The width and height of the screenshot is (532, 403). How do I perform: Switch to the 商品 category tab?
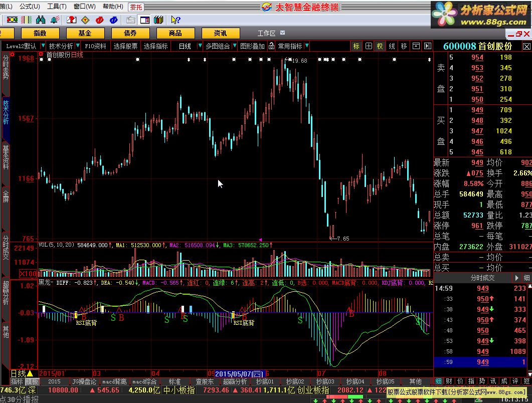pos(175,33)
